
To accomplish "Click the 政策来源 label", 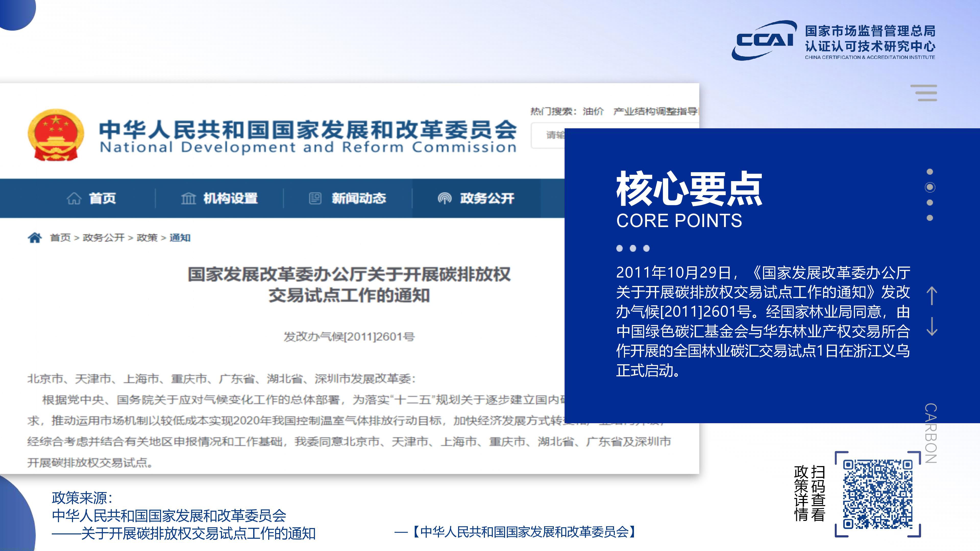I will (82, 498).
